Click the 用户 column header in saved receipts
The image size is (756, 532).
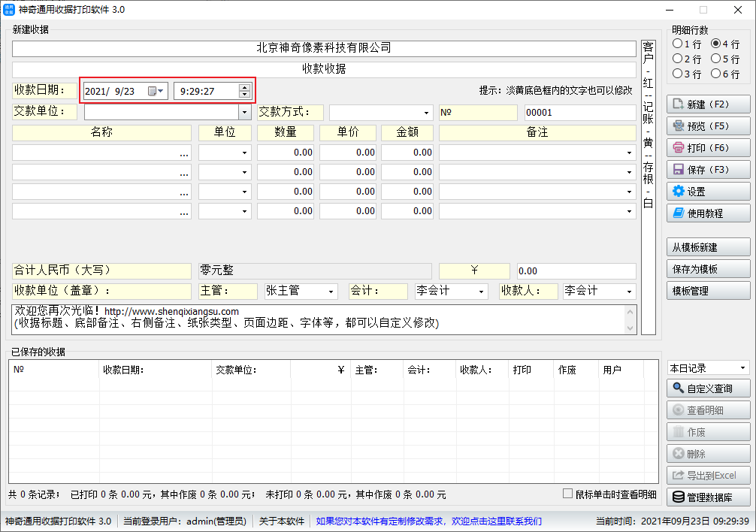pyautogui.click(x=621, y=370)
